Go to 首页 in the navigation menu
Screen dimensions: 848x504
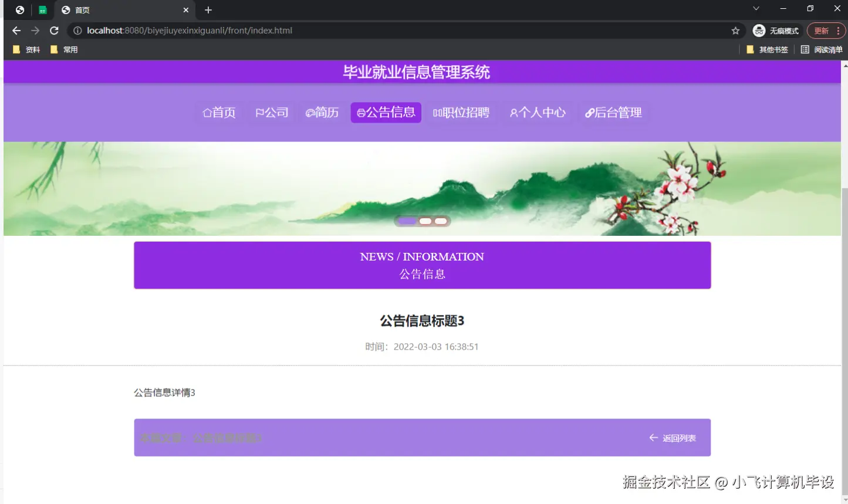click(219, 113)
